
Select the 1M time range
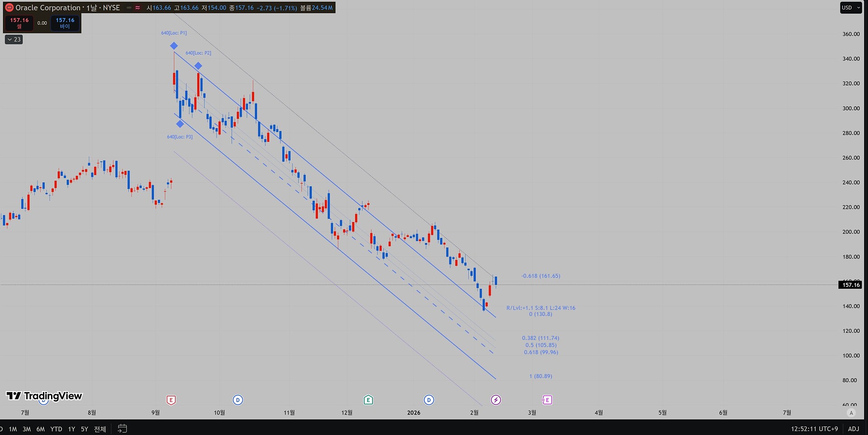pos(13,429)
